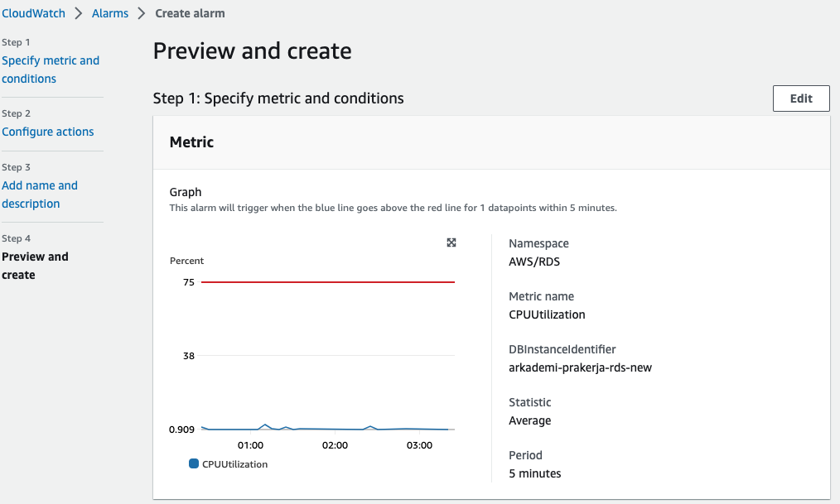Click the 5 minutes period value
Screen dimensions: 840x504
pos(534,473)
